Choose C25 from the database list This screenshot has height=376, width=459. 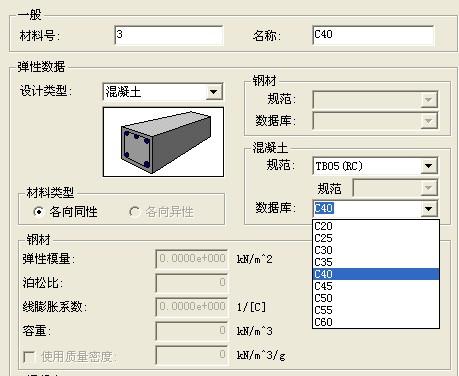tap(376, 238)
